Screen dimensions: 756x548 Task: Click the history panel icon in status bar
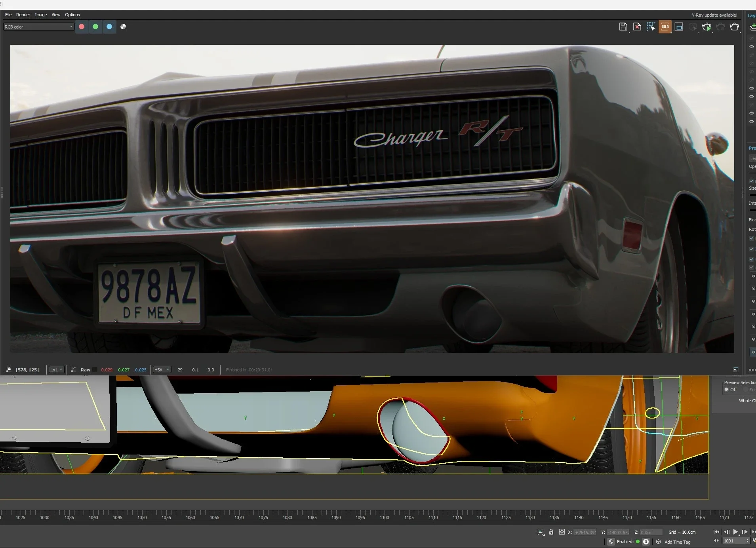[736, 369]
